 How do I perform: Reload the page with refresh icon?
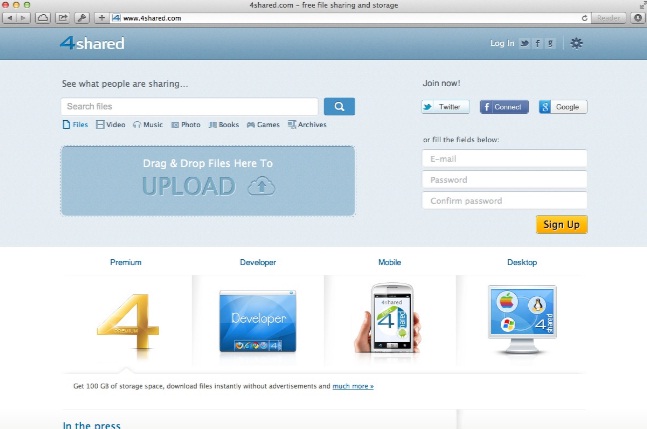(x=584, y=18)
